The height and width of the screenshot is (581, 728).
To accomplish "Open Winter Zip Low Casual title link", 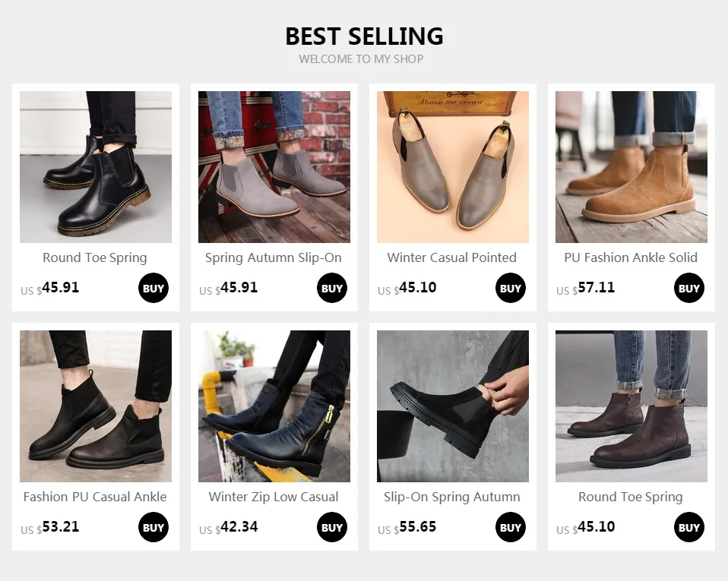I will click(x=274, y=497).
